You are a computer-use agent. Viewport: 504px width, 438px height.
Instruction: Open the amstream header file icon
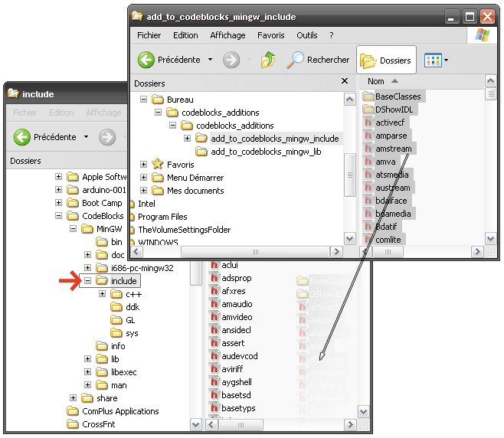[x=368, y=150]
